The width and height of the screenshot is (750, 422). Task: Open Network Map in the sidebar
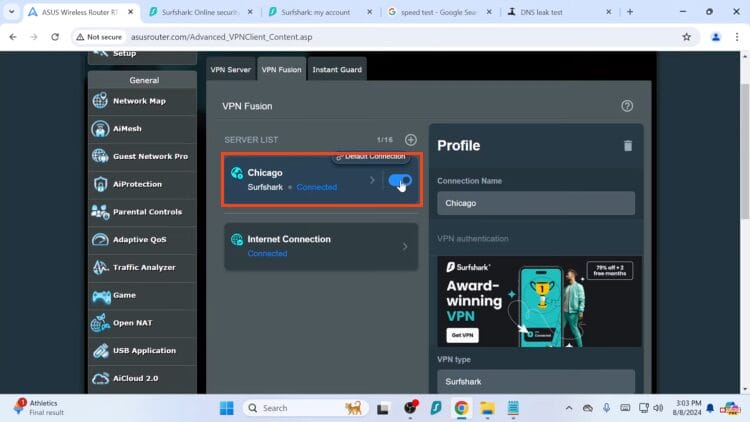coord(142,101)
